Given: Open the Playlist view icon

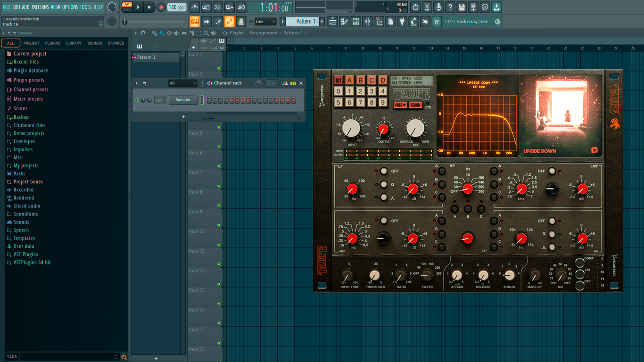Looking at the screenshot, I should coord(333,21).
